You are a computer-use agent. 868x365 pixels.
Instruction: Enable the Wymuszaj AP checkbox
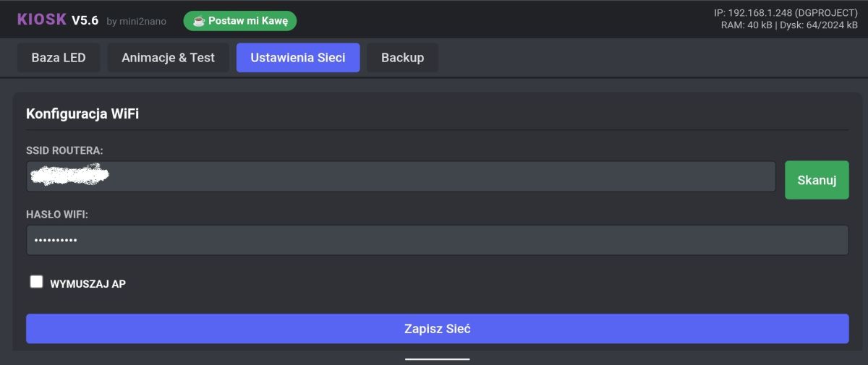36,282
